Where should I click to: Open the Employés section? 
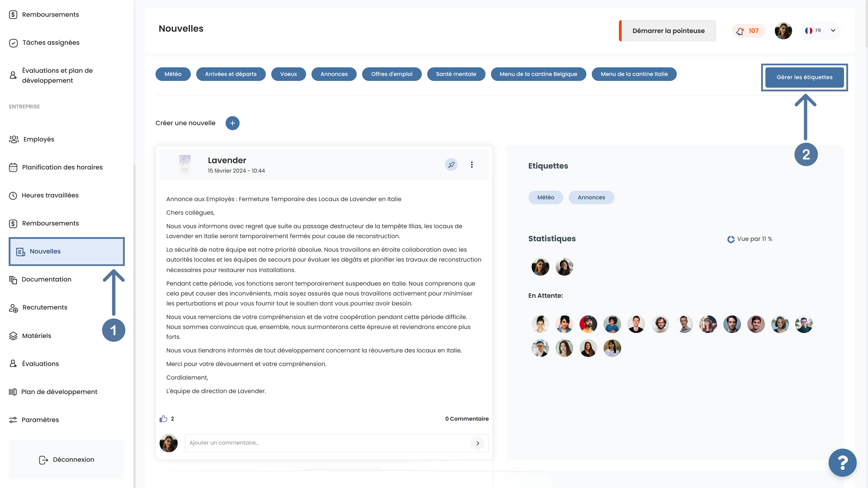(32, 139)
